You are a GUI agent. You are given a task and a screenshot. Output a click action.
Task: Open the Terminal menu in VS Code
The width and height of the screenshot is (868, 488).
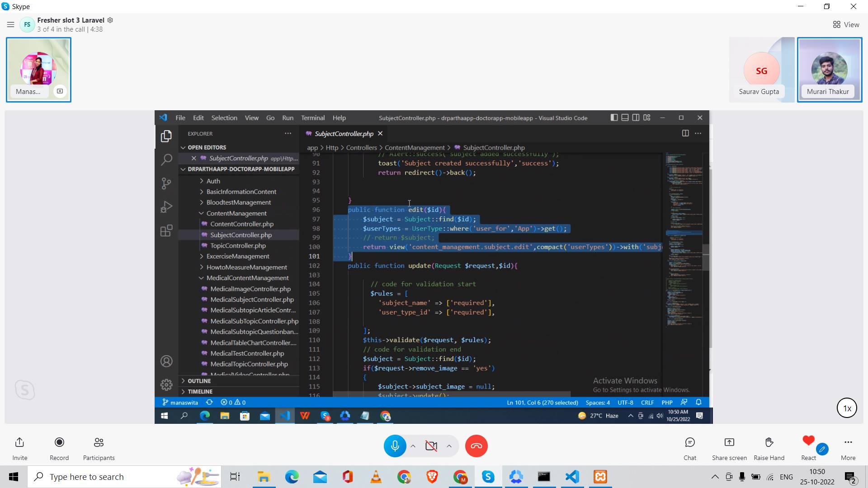point(313,117)
